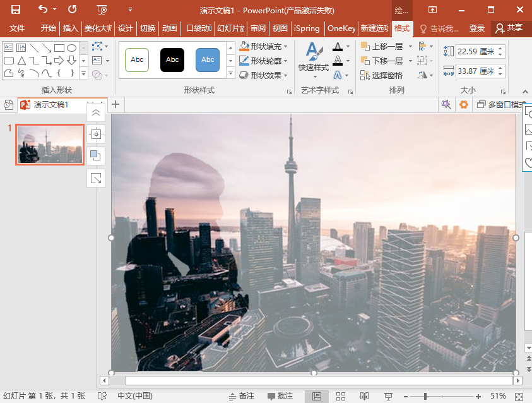Apply the blue filled Abc style
This screenshot has height=403, width=532.
tap(207, 60)
